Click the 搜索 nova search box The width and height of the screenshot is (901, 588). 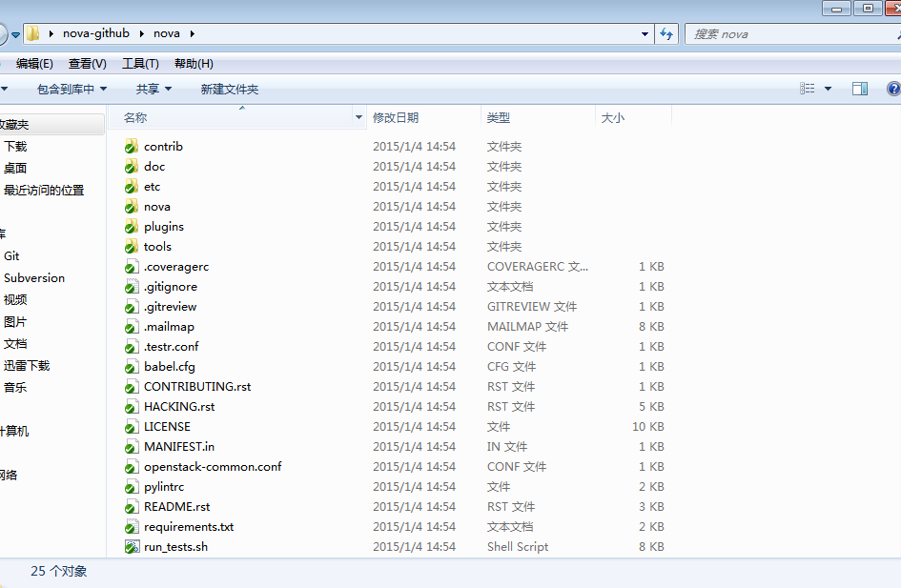[x=793, y=34]
